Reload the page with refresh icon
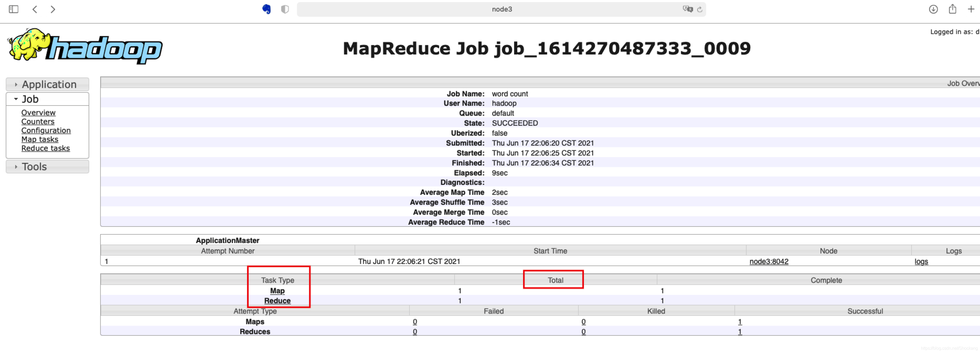The height and width of the screenshot is (353, 980). (x=700, y=9)
